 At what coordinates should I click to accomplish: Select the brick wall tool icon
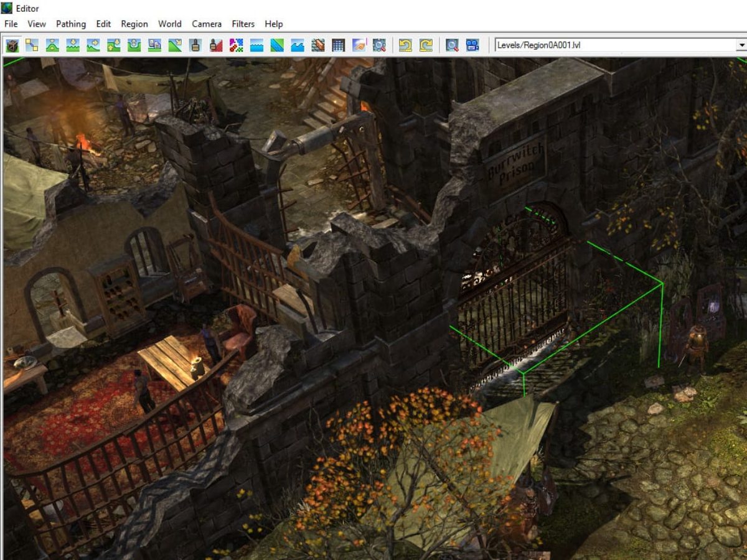(x=318, y=45)
